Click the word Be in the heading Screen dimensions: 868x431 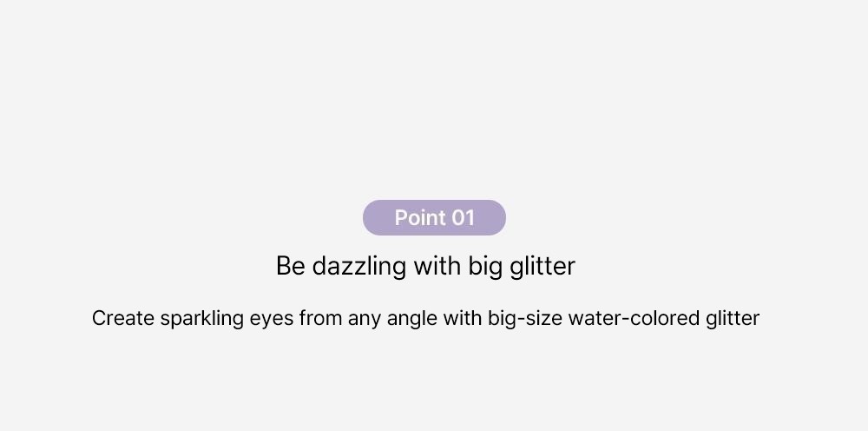[x=291, y=266]
